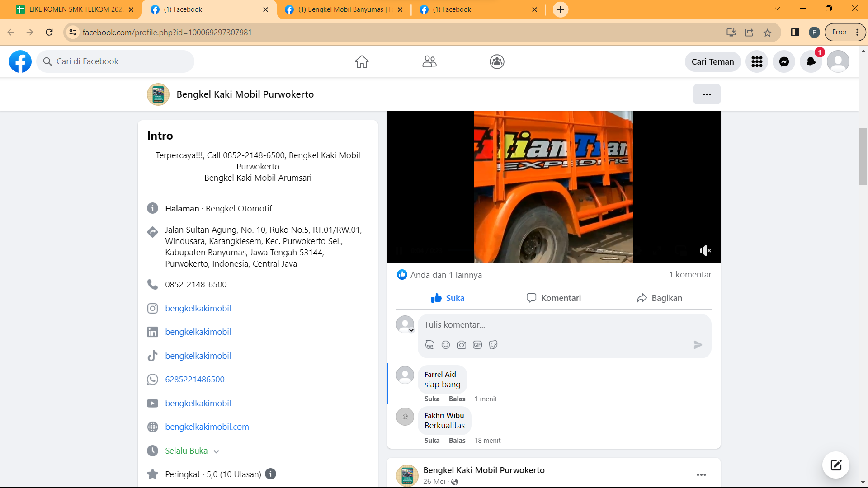The width and height of the screenshot is (868, 488).
Task: Go to Facebook Home icon
Action: [362, 61]
